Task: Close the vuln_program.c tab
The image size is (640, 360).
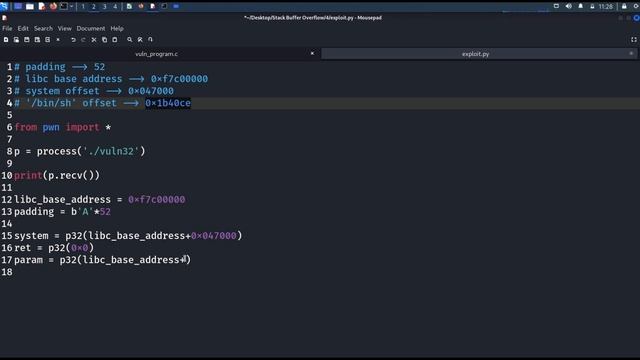Action: pos(312,53)
